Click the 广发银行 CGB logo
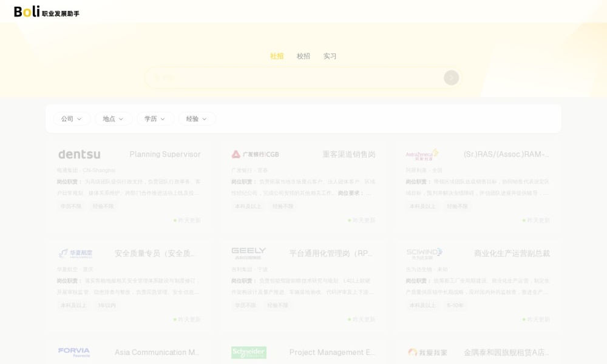607x364 pixels. coord(255,154)
